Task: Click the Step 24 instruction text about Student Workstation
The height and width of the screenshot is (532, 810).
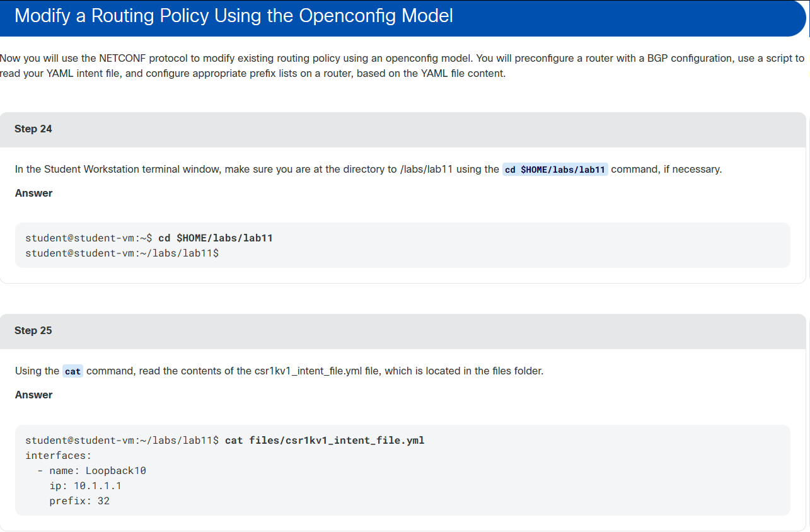Action: [368, 170]
